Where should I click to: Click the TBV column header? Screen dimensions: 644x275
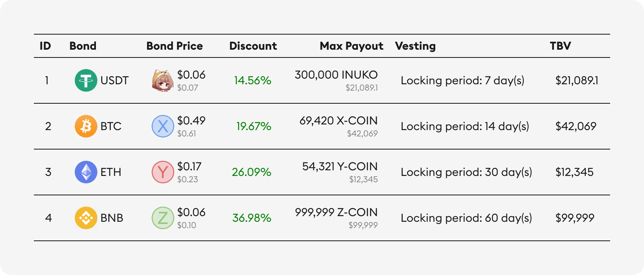[x=560, y=46]
